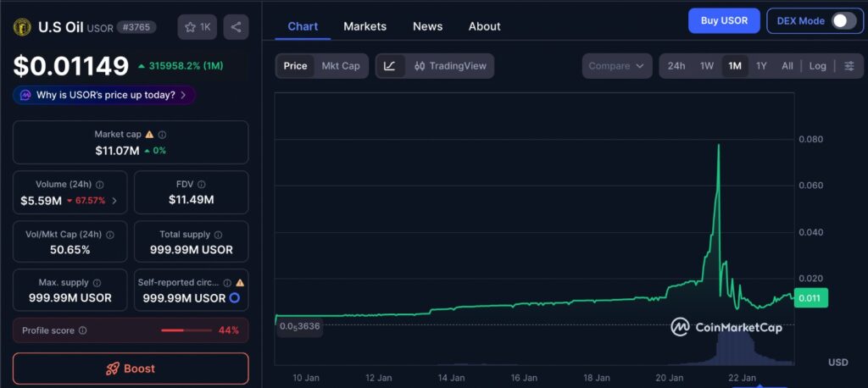
Task: Click the 22 Jan date label
Action: (x=742, y=378)
